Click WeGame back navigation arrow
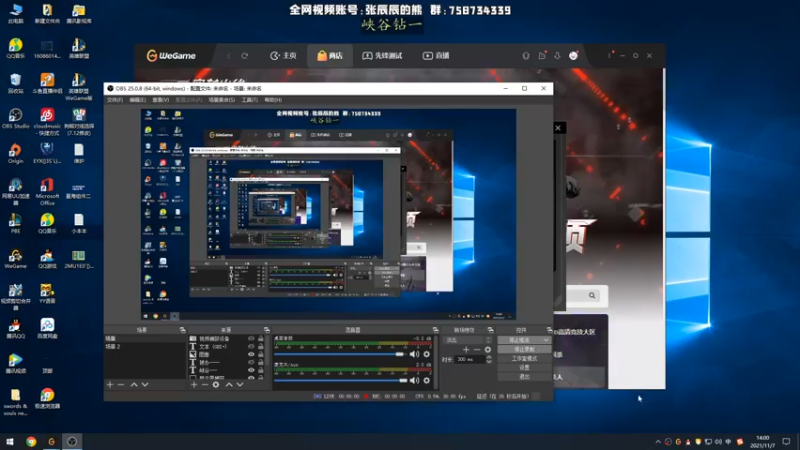The width and height of the screenshot is (800, 450). [229, 56]
